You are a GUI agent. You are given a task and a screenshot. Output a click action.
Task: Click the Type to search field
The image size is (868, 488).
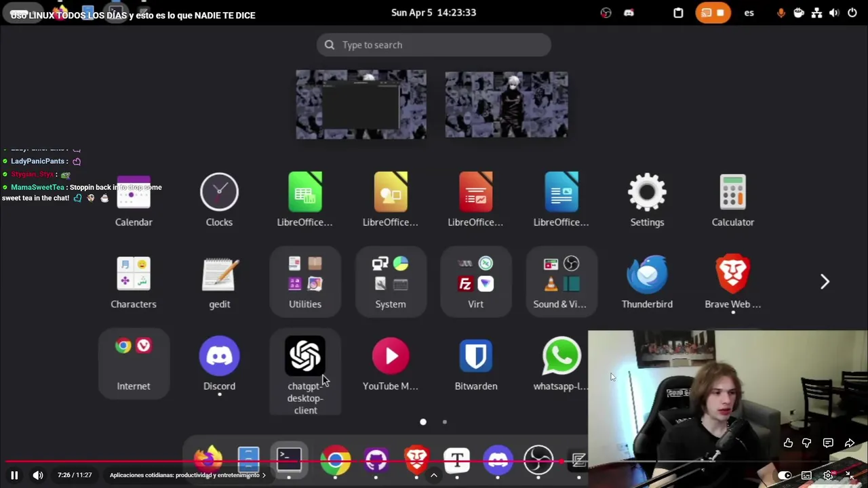click(x=434, y=45)
